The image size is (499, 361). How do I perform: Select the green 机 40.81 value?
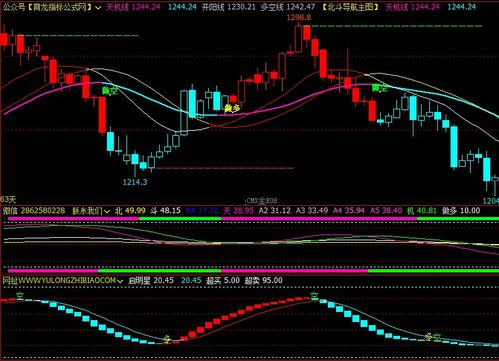(x=422, y=211)
